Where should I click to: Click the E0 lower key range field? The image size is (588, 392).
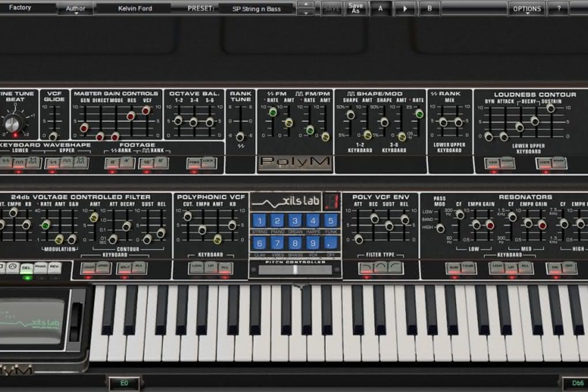point(124,383)
